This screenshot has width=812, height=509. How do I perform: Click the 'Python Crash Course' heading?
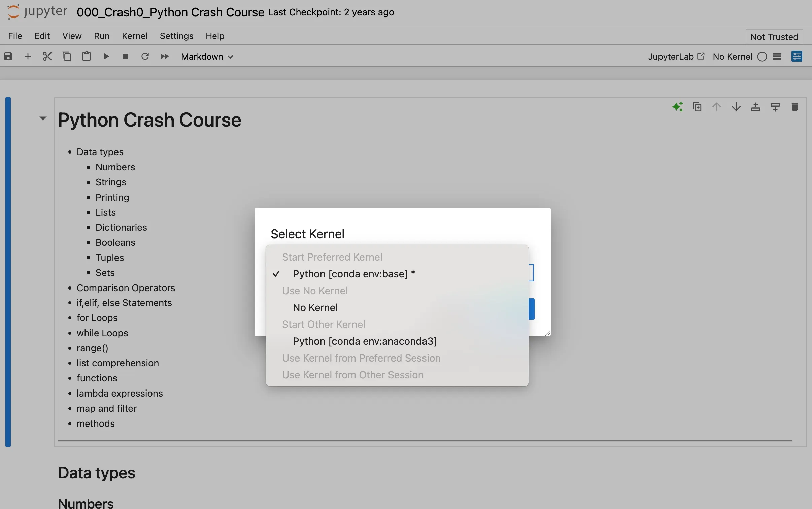[x=149, y=120]
